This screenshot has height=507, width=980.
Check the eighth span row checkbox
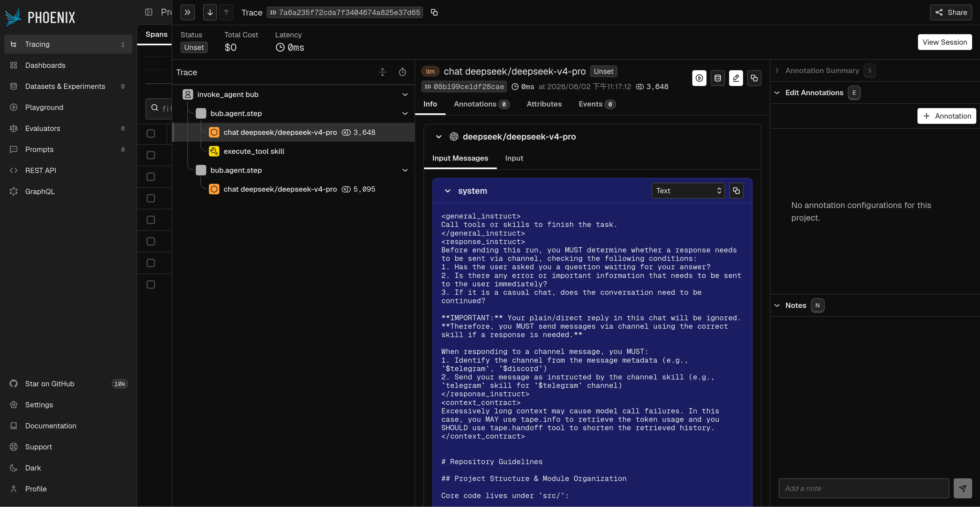pyautogui.click(x=151, y=285)
